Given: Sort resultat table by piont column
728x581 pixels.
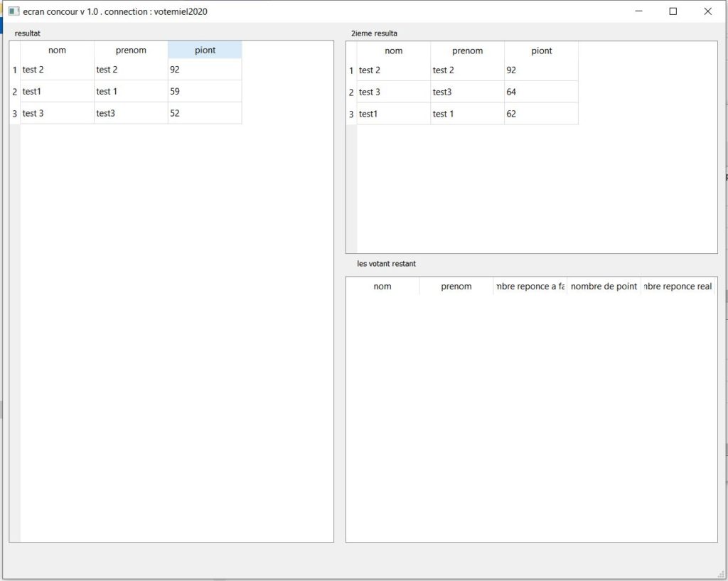Looking at the screenshot, I should click(205, 50).
